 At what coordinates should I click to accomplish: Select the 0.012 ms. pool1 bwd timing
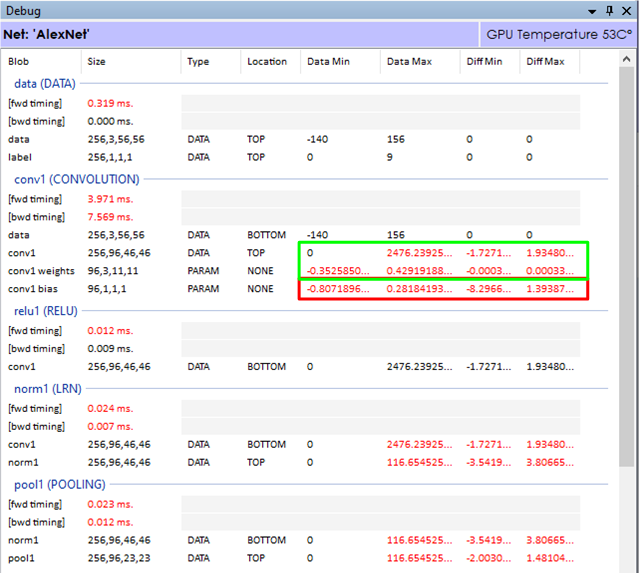tap(110, 522)
